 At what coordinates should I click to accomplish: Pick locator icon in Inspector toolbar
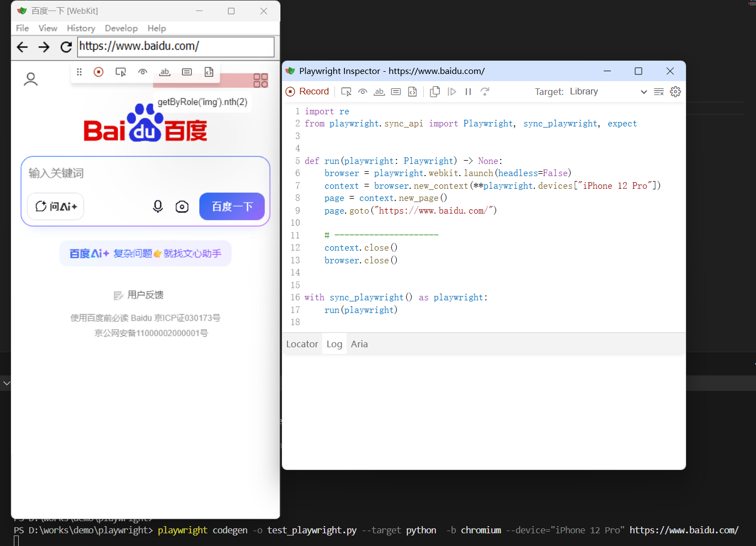coord(347,92)
